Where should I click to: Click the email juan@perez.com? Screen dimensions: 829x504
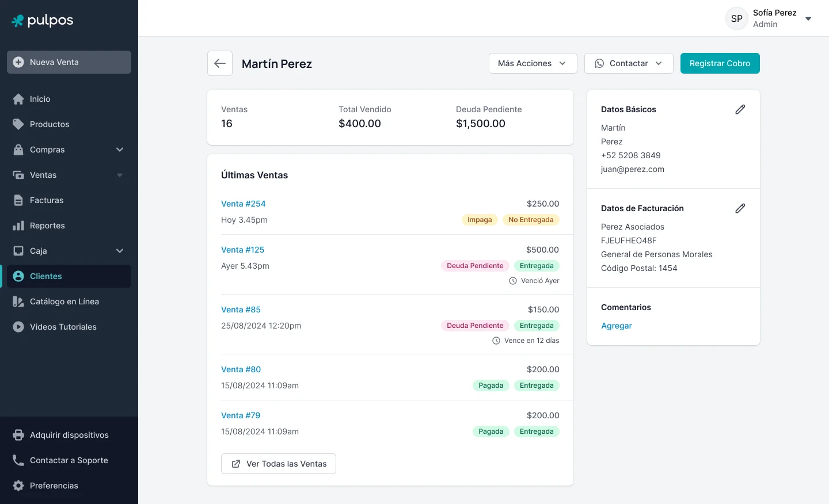click(x=633, y=169)
